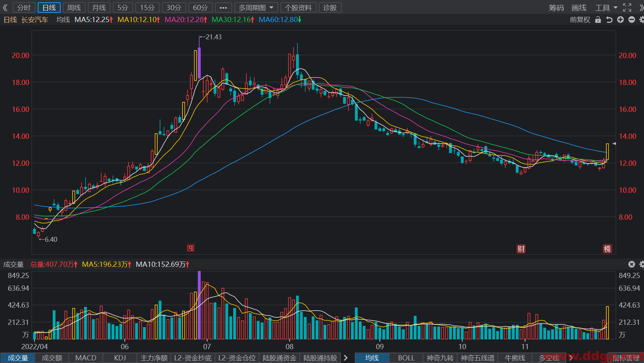Switch sub-chart to 主力净额

tap(154, 358)
